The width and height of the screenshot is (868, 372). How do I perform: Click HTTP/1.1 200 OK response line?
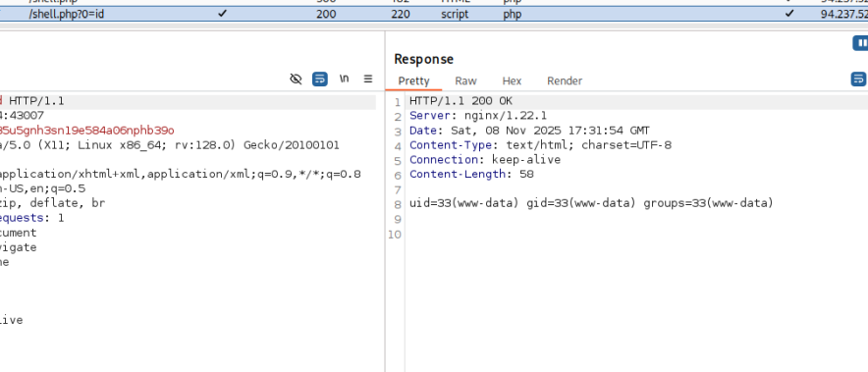click(461, 101)
